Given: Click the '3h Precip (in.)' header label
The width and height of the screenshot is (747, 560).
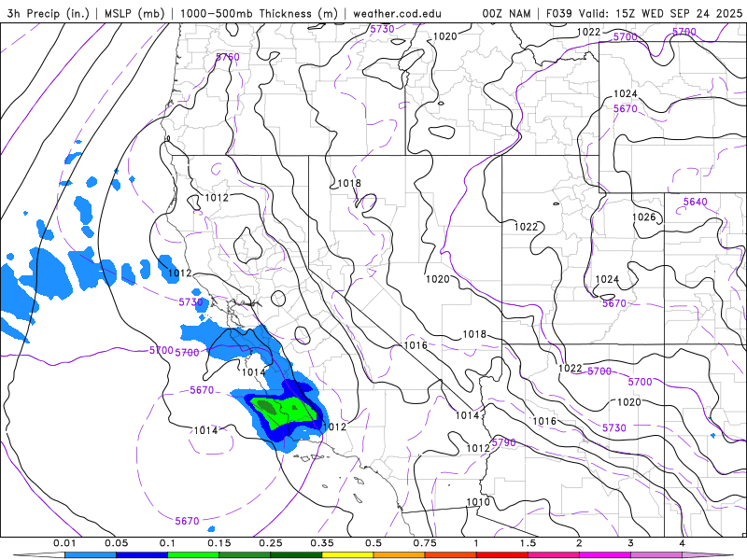Looking at the screenshot, I should coord(49,13).
